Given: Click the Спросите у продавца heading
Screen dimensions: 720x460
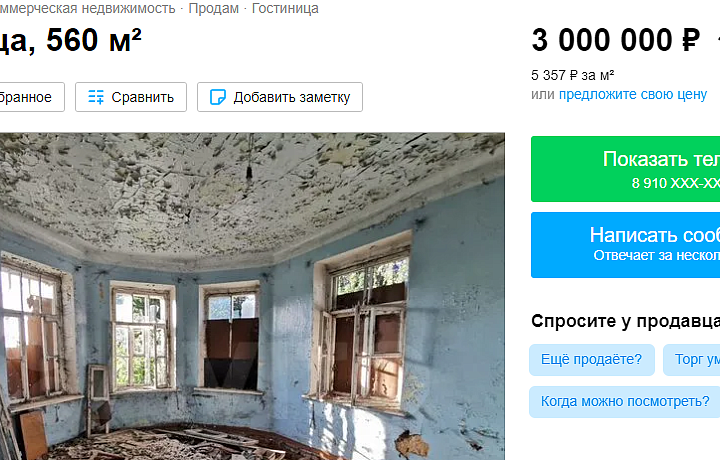Looking at the screenshot, I should coord(625,321).
